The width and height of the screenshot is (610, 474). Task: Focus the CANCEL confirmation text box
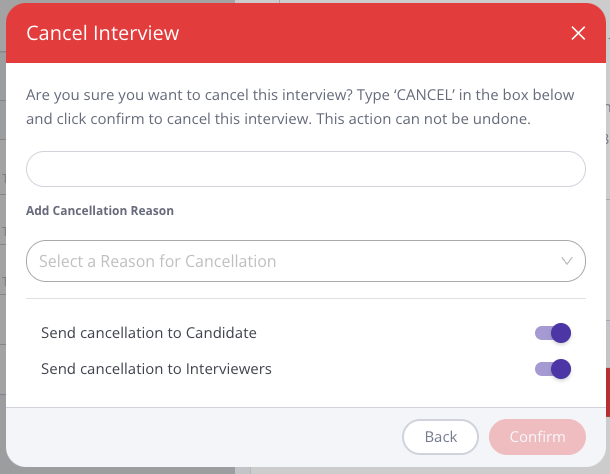(x=305, y=169)
